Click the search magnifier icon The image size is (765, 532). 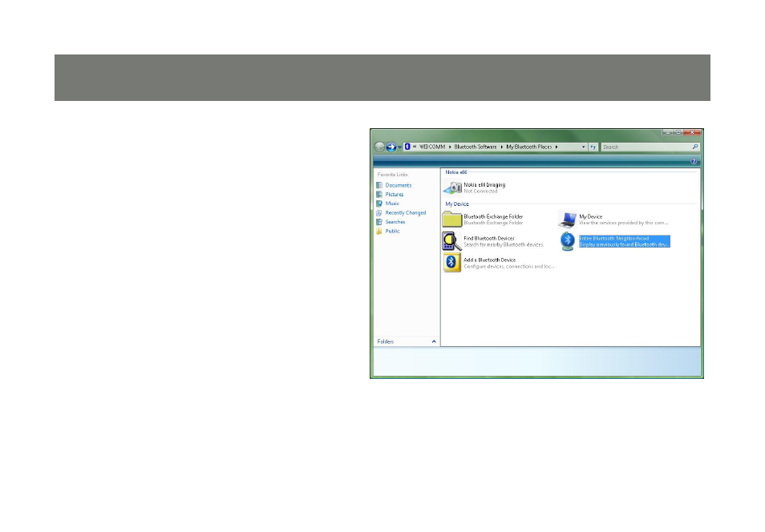coord(695,147)
